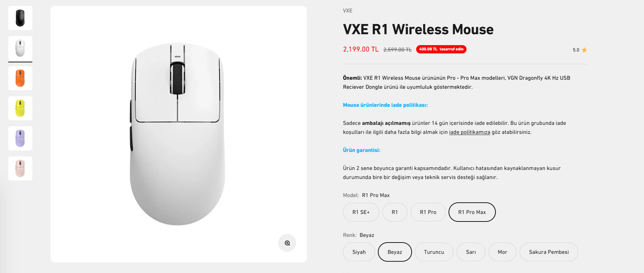644x273 pixels.
Task: Pick the Mor color option
Action: click(502, 252)
